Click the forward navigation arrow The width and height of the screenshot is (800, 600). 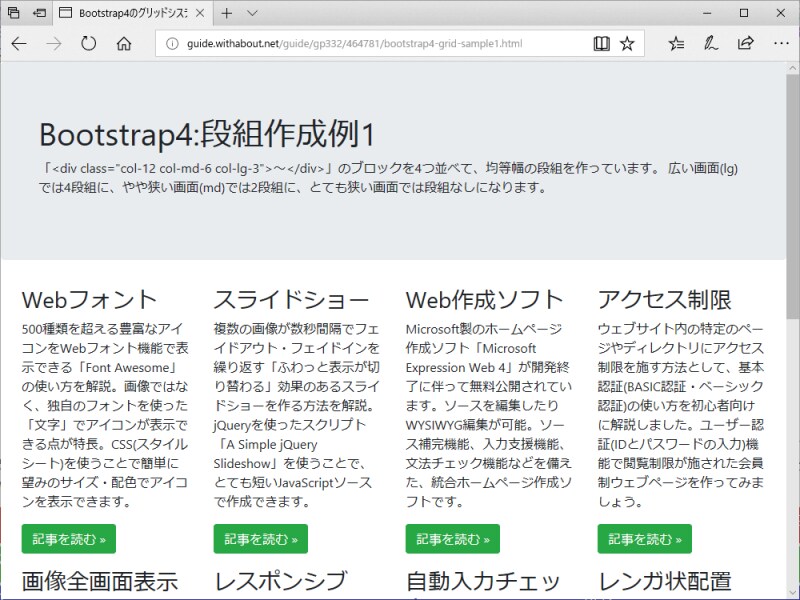coord(55,44)
